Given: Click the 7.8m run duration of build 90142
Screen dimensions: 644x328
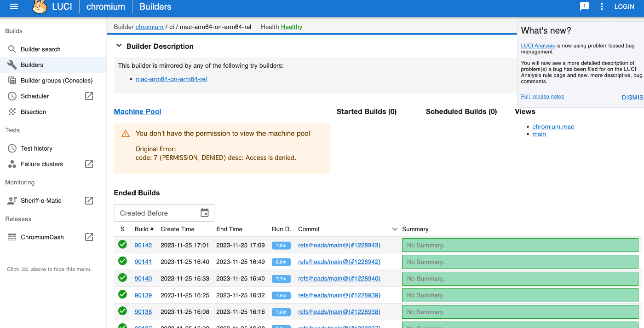Looking at the screenshot, I should (x=281, y=246).
